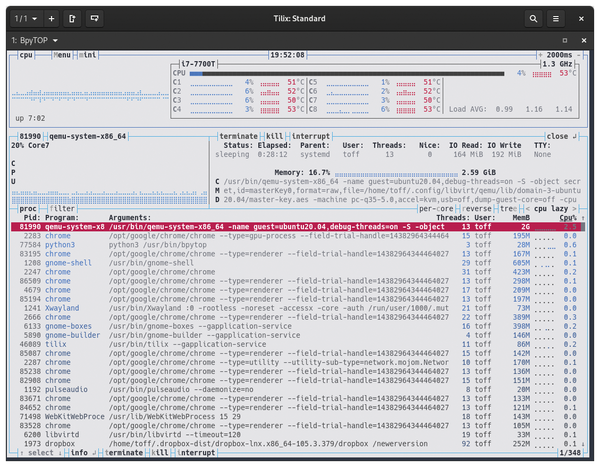Viewport: 600px width, 467px height.
Task: Open the bpytop Menu
Action: pos(62,55)
